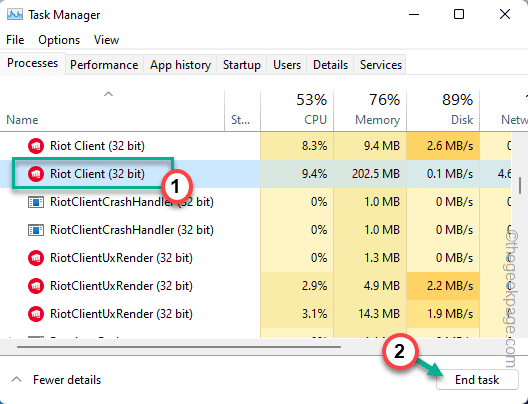Switch to the App history tab
The image size is (528, 404).
180,65
